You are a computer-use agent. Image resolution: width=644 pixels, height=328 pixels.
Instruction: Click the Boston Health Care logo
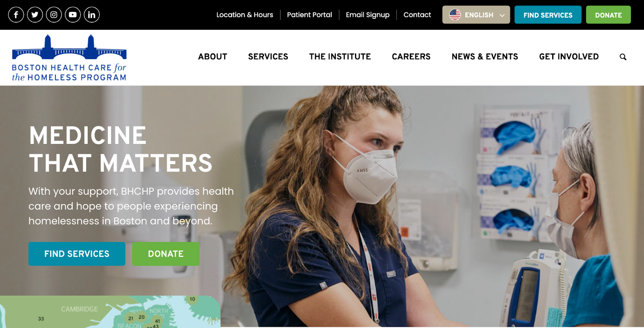coord(69,58)
